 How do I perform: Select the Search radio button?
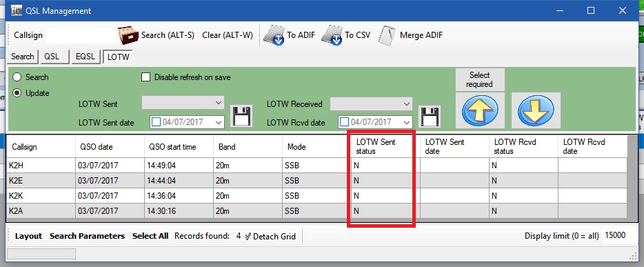tap(17, 77)
